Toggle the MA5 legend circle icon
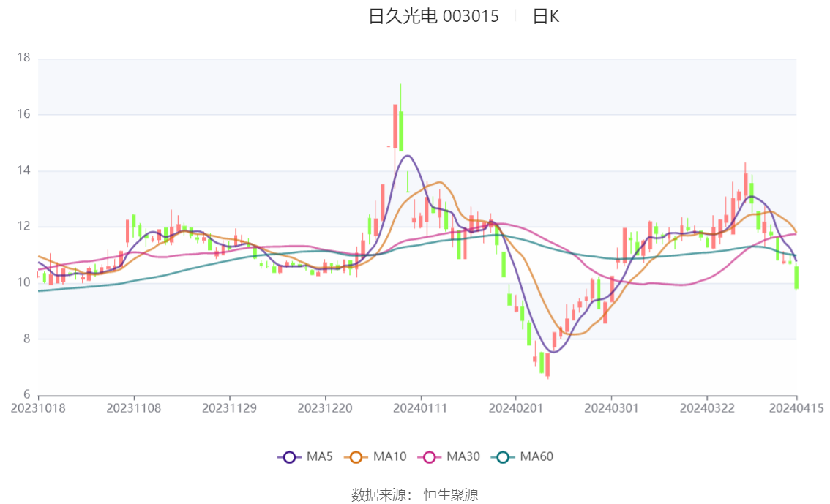Screen dimensions: 830x504 point(289,457)
